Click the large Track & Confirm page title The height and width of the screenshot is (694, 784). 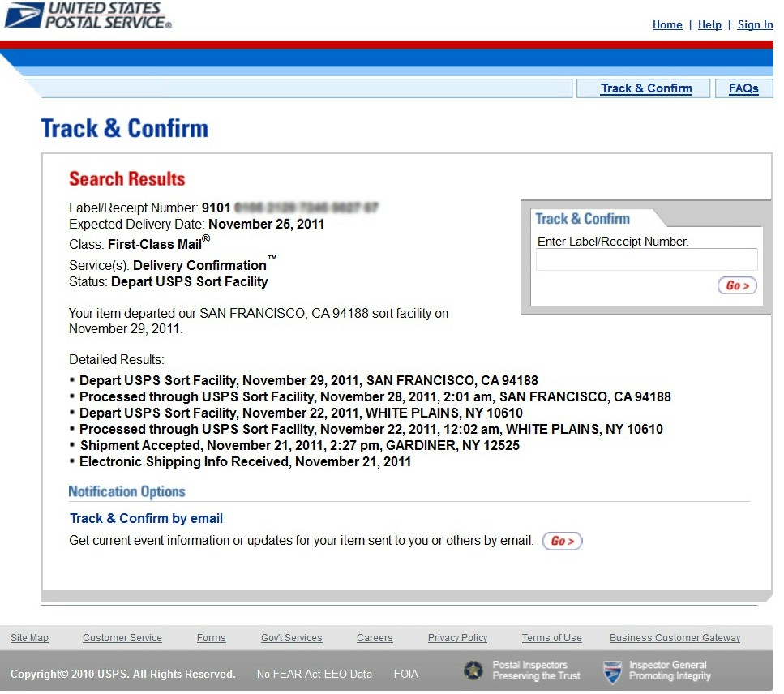pyautogui.click(x=125, y=128)
